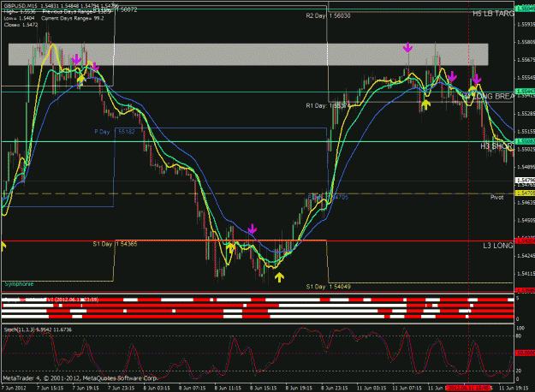The width and height of the screenshot is (535, 392).
Task: Click the '8 Jun 11:15' time axis label
Action: [x=228, y=389]
